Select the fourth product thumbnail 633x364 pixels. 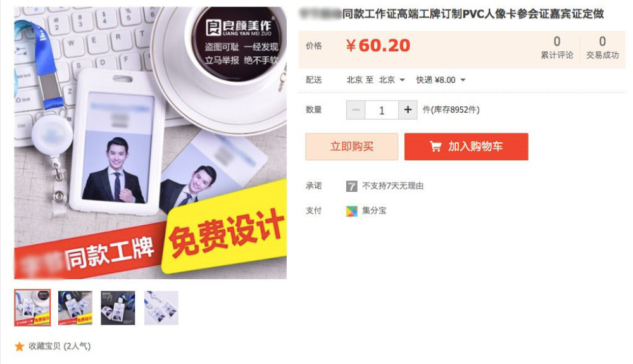161,308
